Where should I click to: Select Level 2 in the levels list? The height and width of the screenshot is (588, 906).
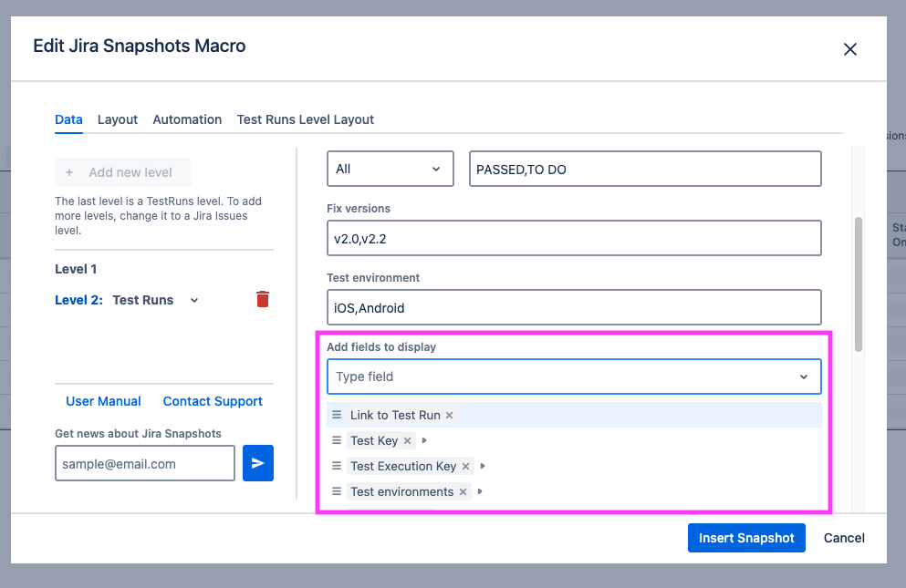coord(78,300)
